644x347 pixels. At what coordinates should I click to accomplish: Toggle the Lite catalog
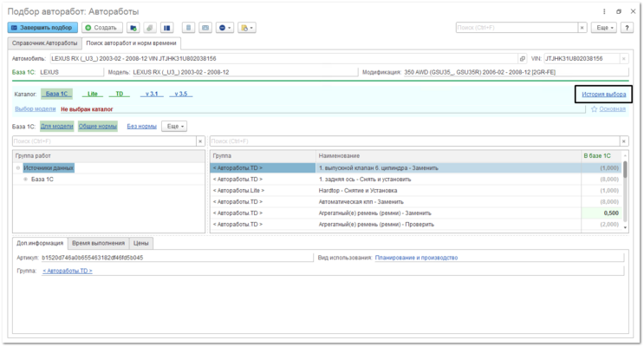(93, 94)
